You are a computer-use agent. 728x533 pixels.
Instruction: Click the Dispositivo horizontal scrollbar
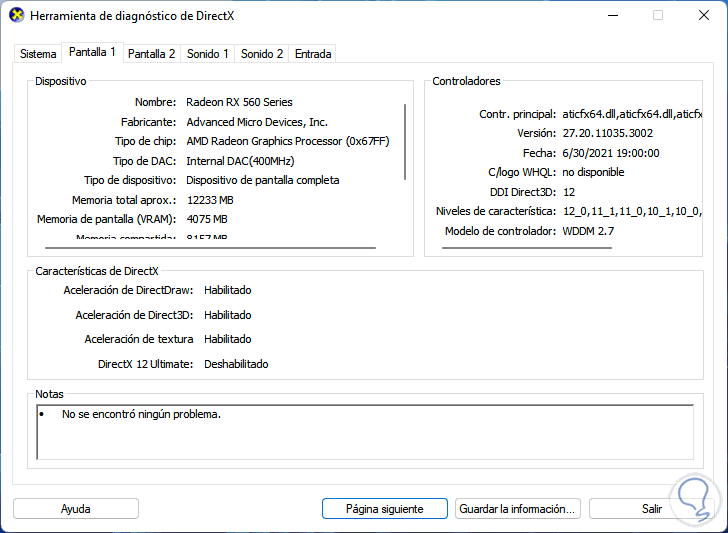210,248
